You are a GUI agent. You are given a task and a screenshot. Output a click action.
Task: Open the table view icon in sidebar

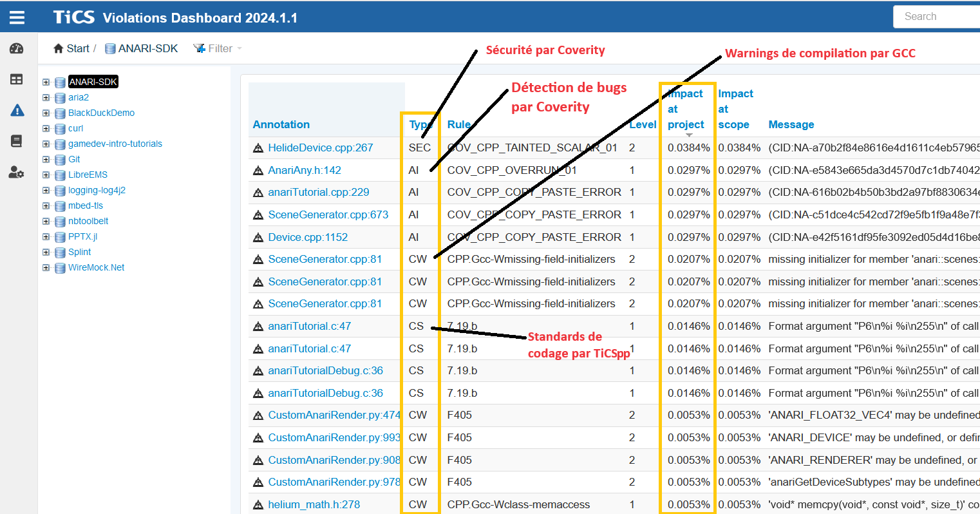click(17, 79)
